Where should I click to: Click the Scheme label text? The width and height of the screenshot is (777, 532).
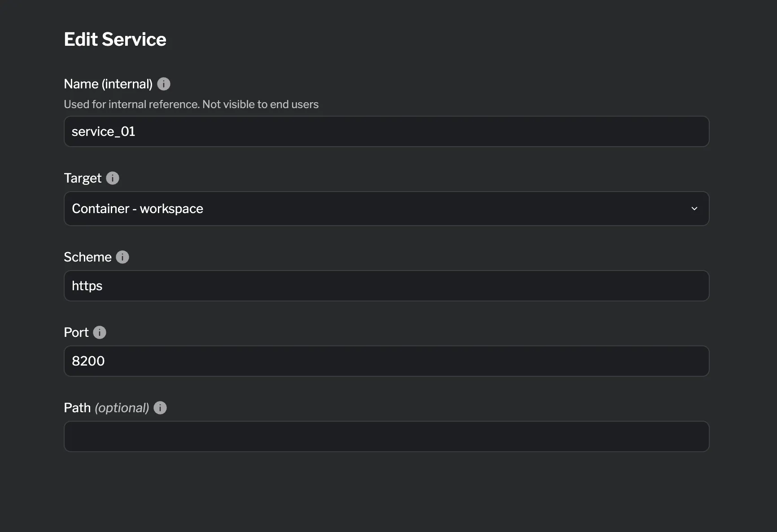pyautogui.click(x=87, y=257)
